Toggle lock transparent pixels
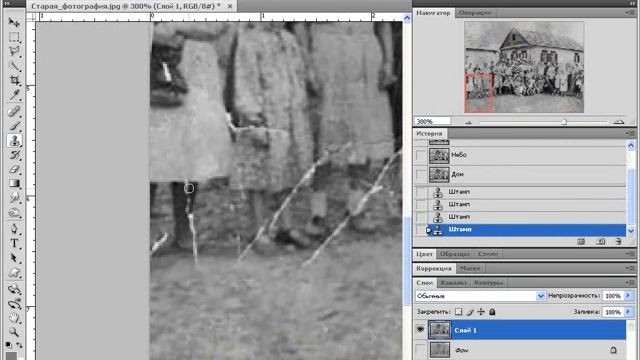 (x=458, y=312)
